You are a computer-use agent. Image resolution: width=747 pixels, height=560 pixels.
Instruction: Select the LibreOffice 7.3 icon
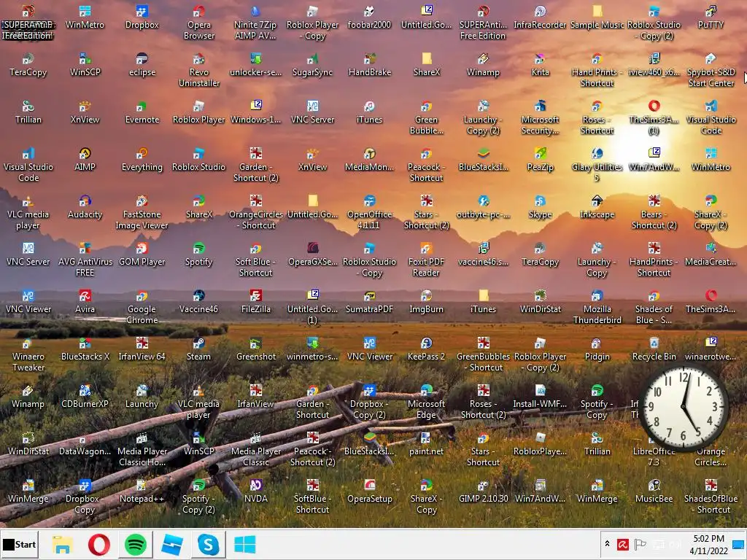[654, 449]
